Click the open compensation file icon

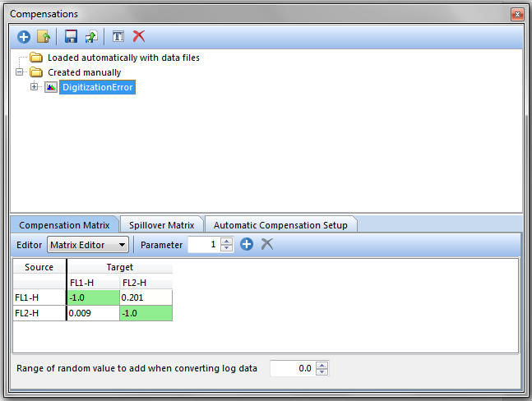tap(44, 36)
